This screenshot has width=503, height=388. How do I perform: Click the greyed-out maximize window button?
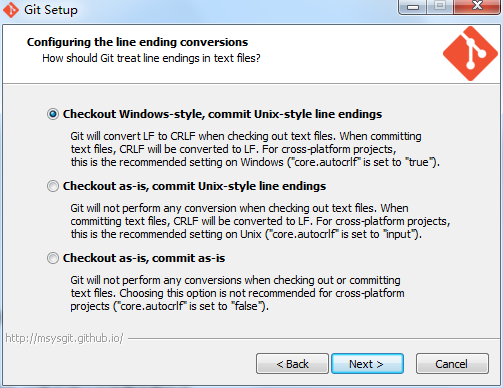click(440, 7)
